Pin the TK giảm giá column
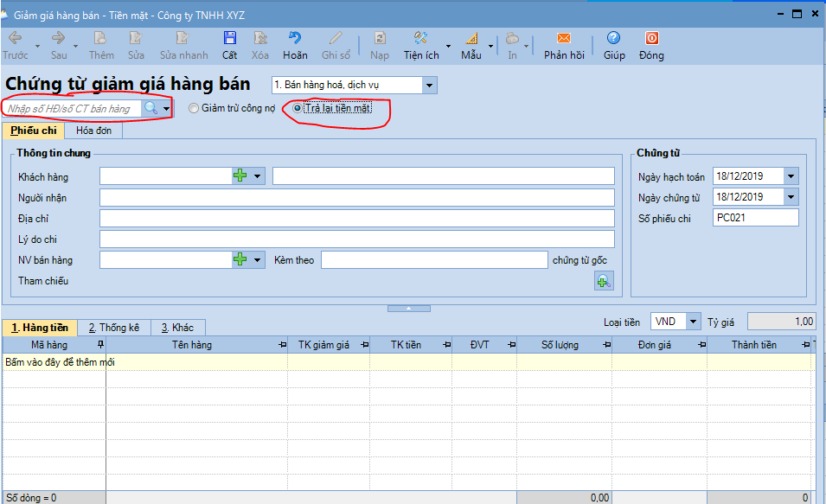Screen dimensions: 826x504 click(364, 345)
